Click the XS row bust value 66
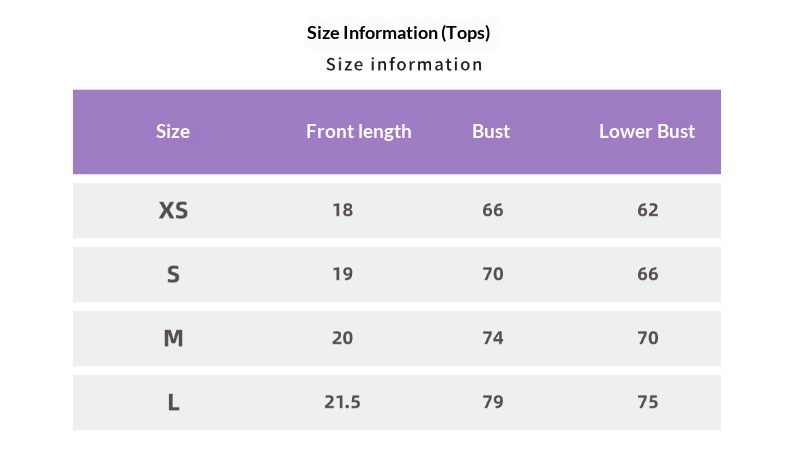The height and width of the screenshot is (473, 790). click(x=492, y=210)
